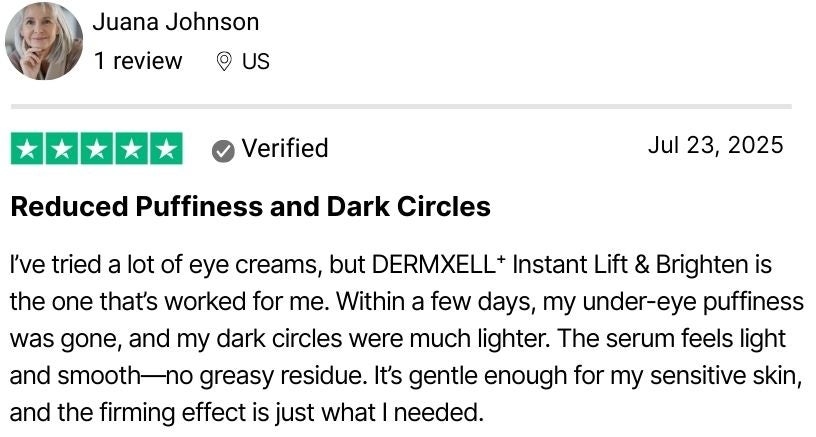Click the fourth green rating star
This screenshot has width=816, height=437.
coord(131,149)
